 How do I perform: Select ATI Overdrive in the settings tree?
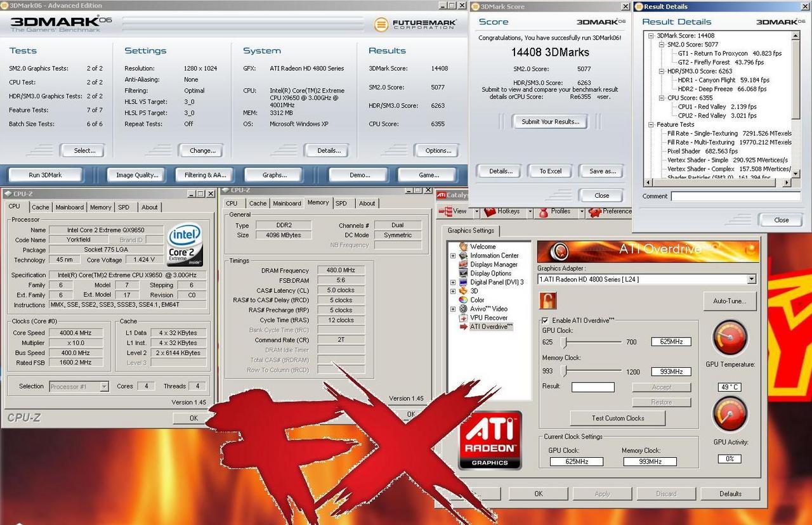[x=490, y=327]
